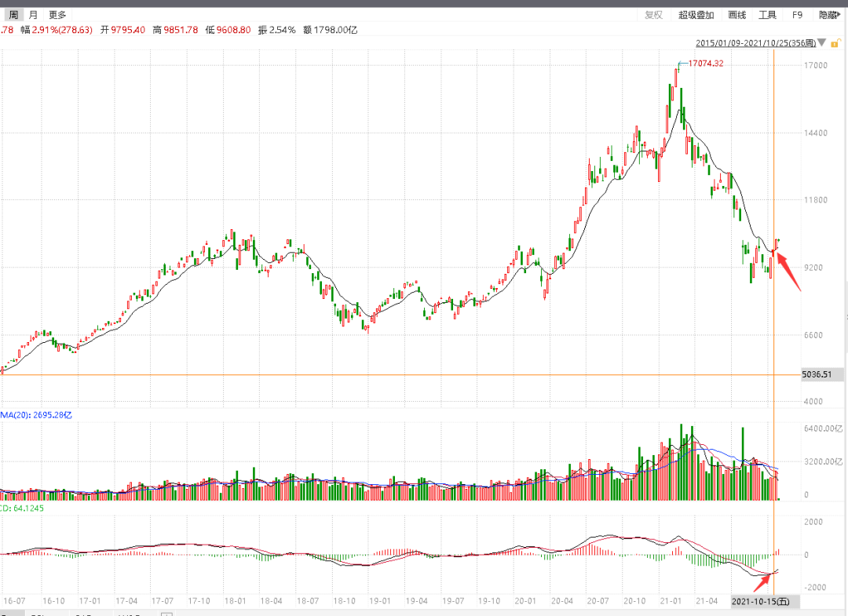Screen dimensions: 848x616
Task: Click the right edge panel collapse handle
Action: pyautogui.click(x=846, y=319)
